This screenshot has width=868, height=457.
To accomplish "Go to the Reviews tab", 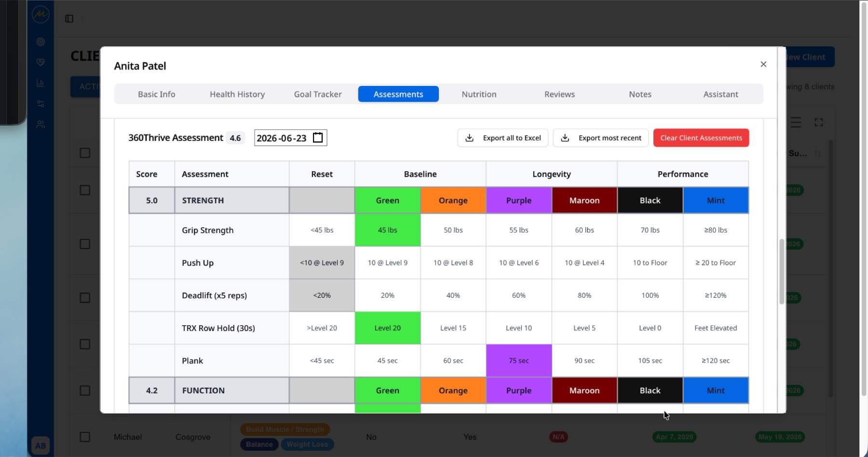I will pos(559,94).
